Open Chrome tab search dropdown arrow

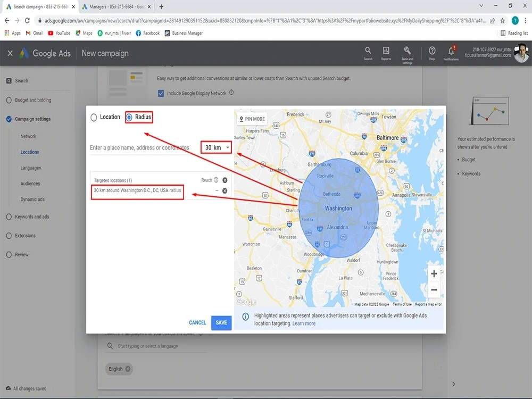[x=481, y=6]
